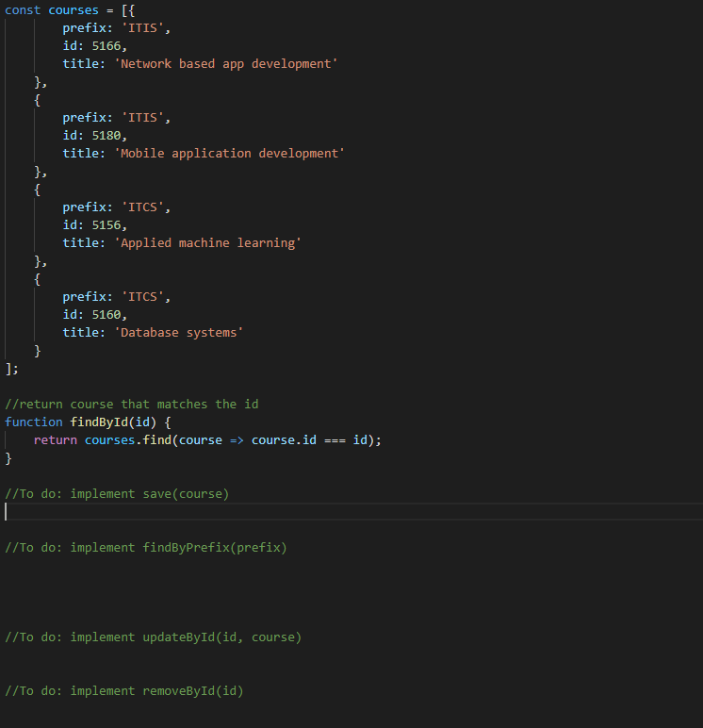The height and width of the screenshot is (728, 703).
Task: Click string 'Mobile application development'
Action: point(230,154)
